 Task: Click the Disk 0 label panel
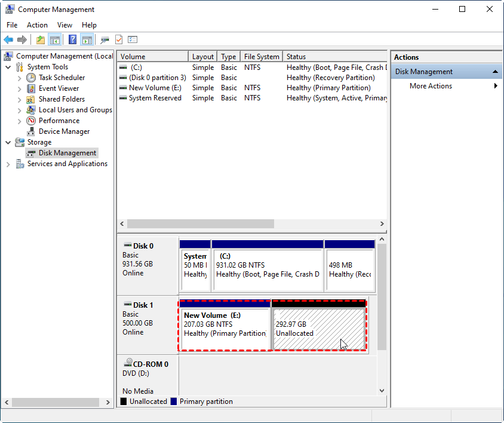click(148, 266)
